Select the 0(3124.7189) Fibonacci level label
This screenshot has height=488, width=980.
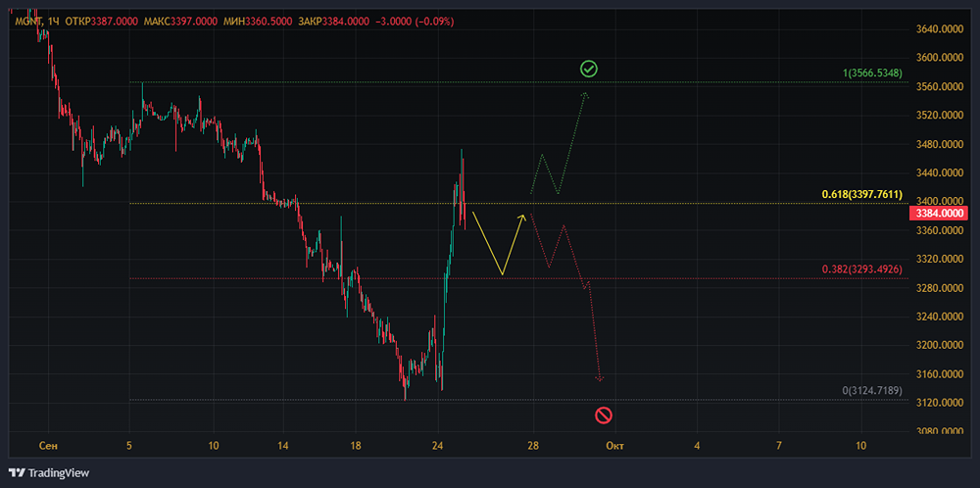click(x=872, y=391)
